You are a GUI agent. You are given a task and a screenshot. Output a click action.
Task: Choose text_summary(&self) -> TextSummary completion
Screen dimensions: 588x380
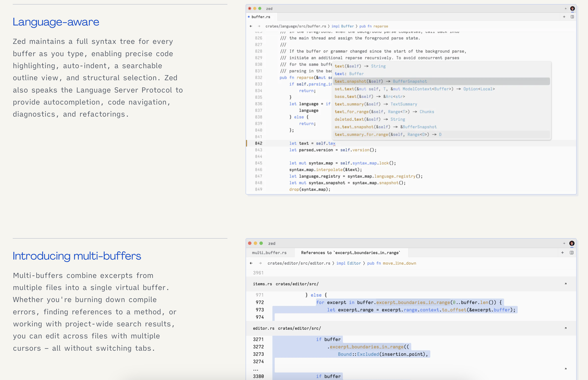click(442, 104)
